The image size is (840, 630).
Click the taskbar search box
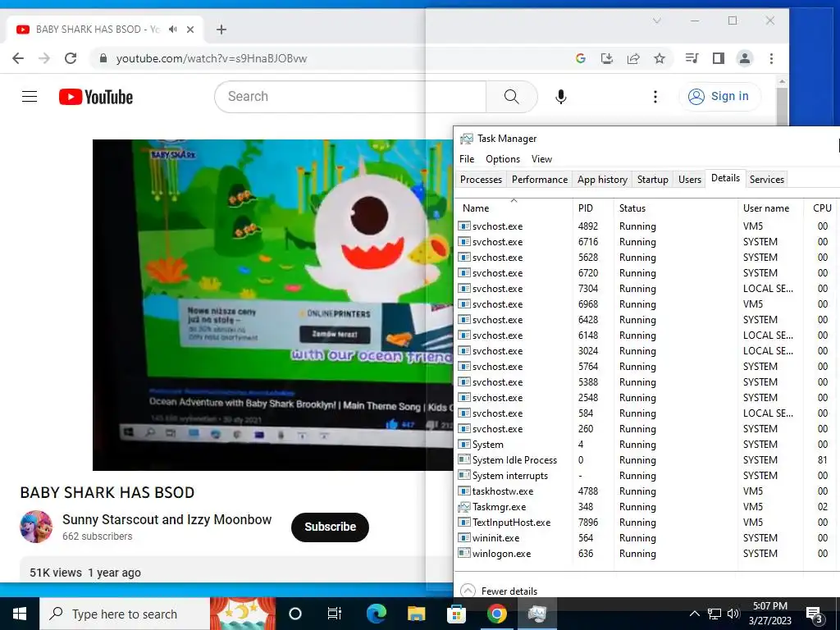(125, 614)
